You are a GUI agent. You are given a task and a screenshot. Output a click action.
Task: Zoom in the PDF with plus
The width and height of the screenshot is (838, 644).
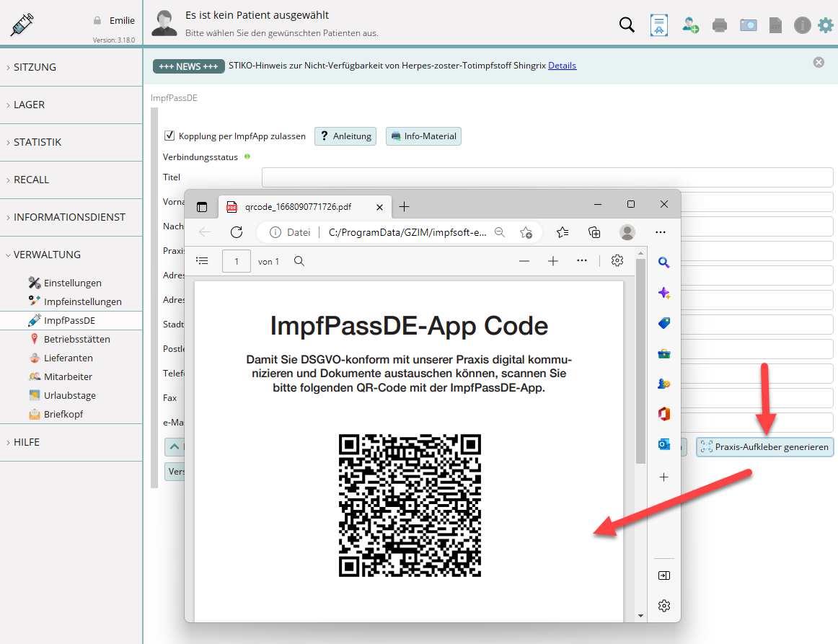pyautogui.click(x=553, y=261)
